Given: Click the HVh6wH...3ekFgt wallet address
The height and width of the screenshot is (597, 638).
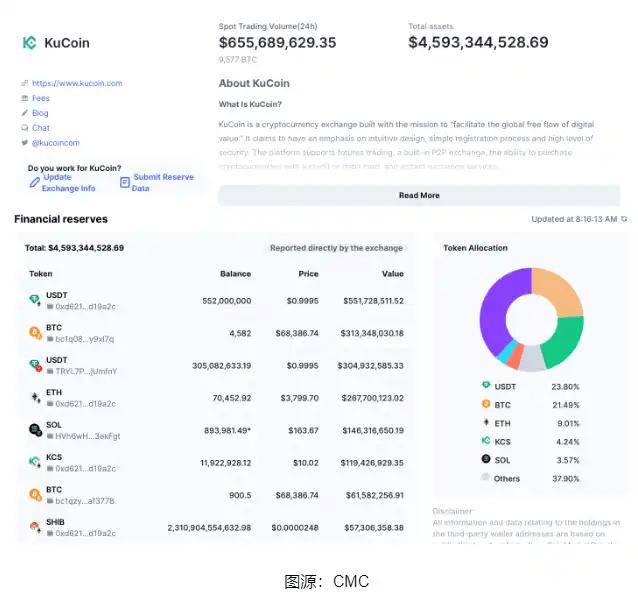Looking at the screenshot, I should point(88,436).
